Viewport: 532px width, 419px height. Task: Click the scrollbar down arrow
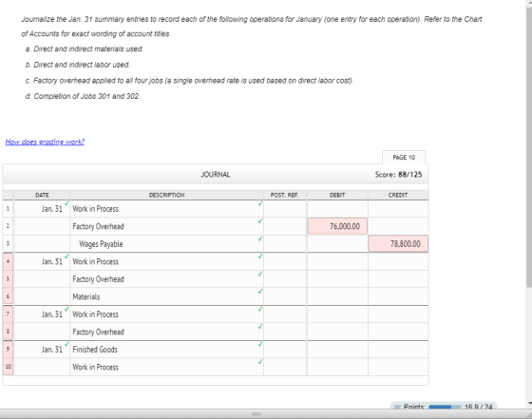[529, 404]
